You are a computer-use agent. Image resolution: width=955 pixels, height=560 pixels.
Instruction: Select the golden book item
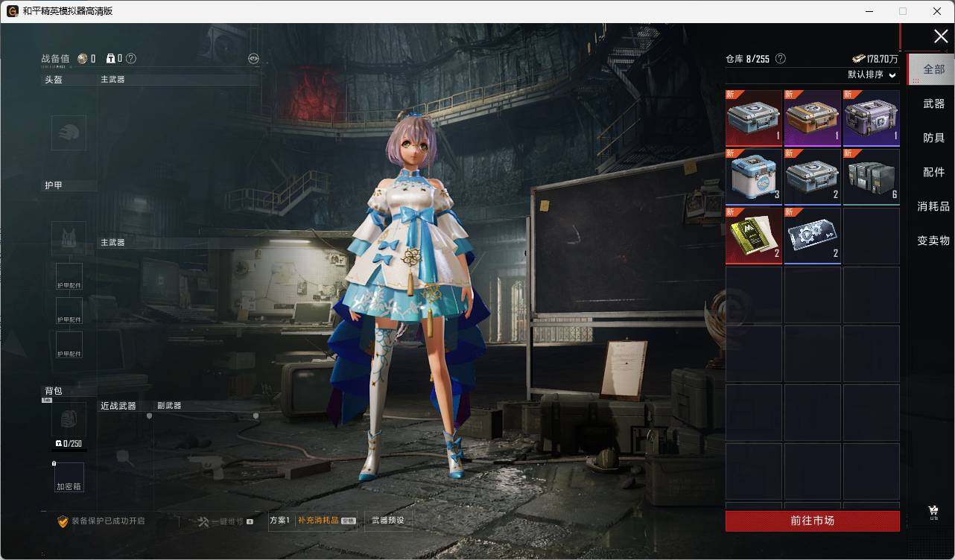tap(754, 235)
